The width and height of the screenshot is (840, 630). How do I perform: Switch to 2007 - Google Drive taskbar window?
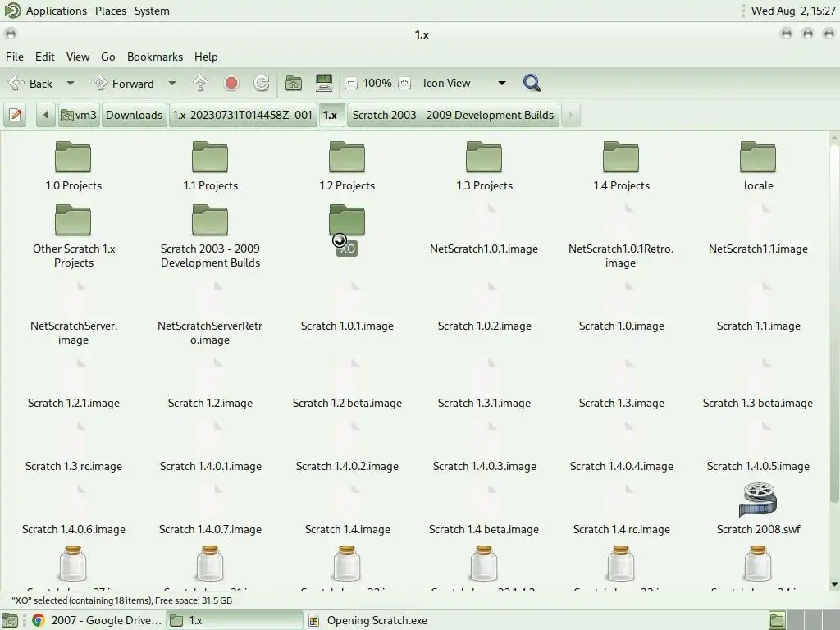[x=97, y=620]
